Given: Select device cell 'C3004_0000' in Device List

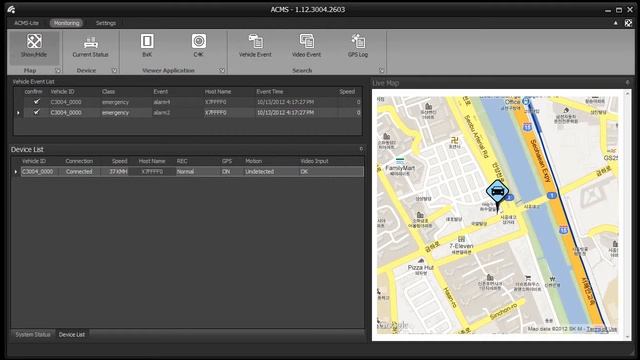Looking at the screenshot, I should tap(37, 172).
